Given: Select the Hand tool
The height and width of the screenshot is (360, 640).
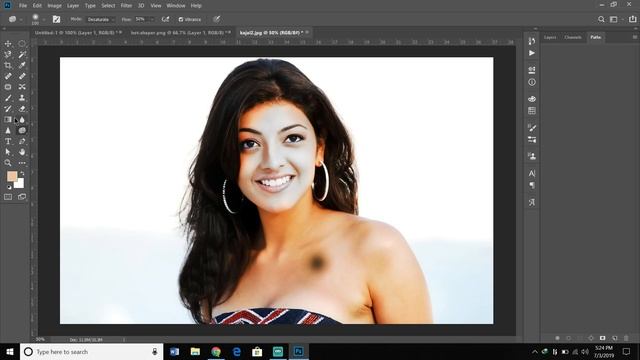Looking at the screenshot, I should (22, 152).
